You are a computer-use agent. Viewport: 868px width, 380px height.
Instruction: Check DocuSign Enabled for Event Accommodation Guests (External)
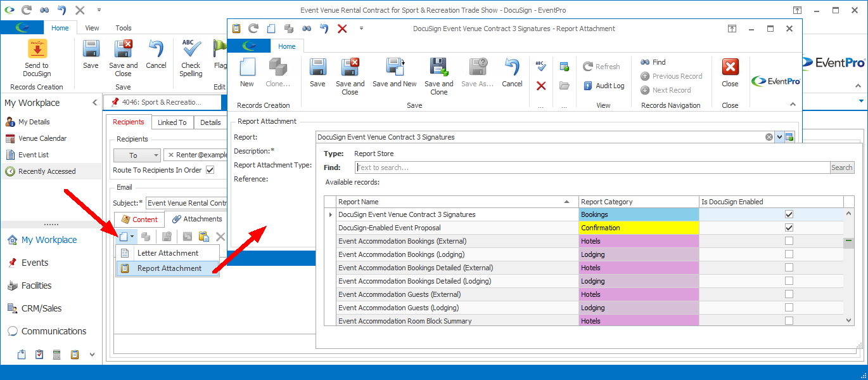click(x=789, y=294)
